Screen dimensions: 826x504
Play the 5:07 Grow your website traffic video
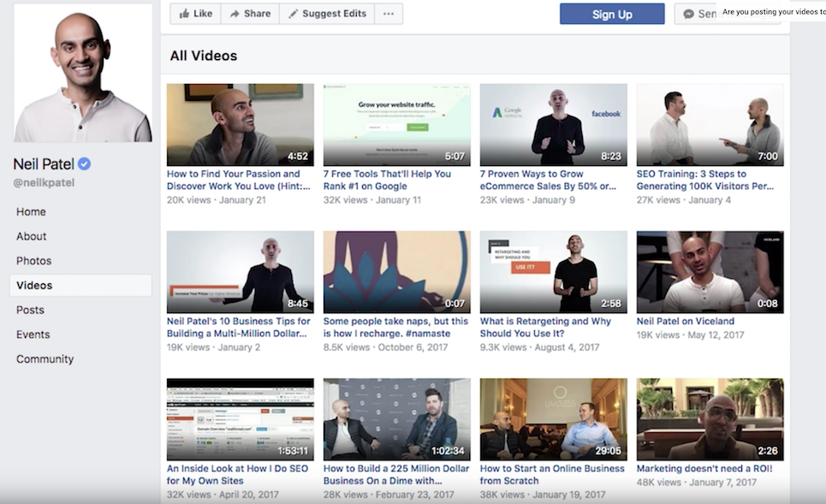pos(396,125)
